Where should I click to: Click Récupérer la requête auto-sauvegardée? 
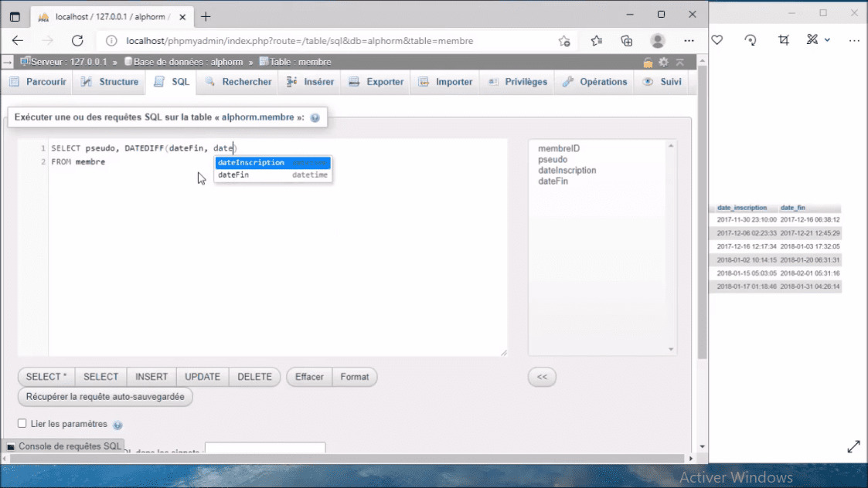coord(104,396)
